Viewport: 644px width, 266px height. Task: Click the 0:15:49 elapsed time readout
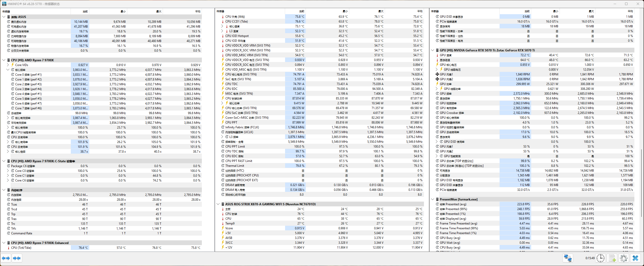point(590,258)
